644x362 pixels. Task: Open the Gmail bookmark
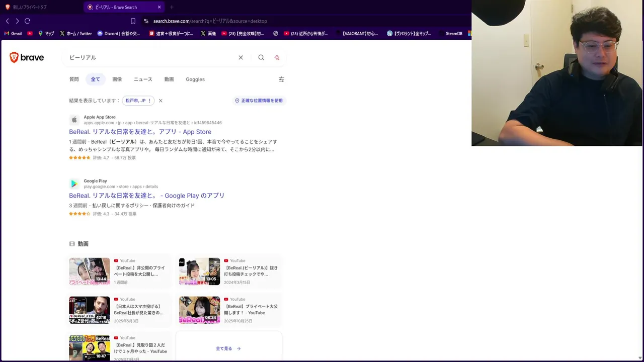tap(13, 34)
